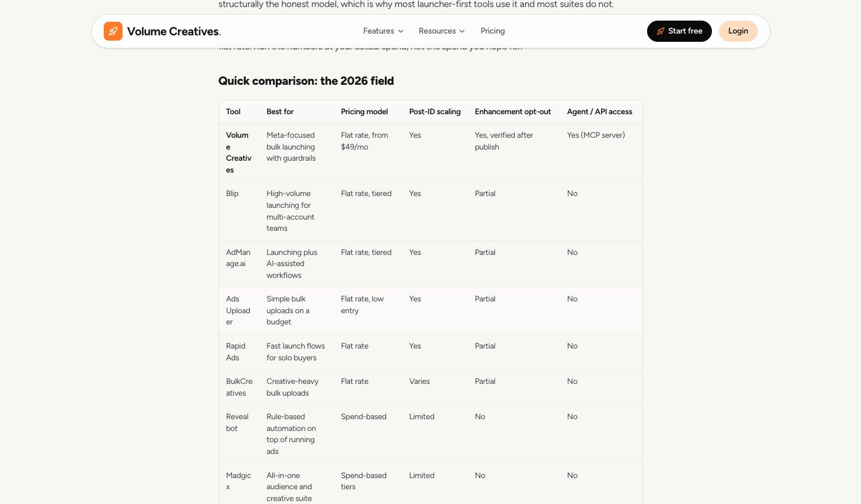This screenshot has height=504, width=861.
Task: Select the Ads Uploader tool name cell
Action: click(238, 310)
